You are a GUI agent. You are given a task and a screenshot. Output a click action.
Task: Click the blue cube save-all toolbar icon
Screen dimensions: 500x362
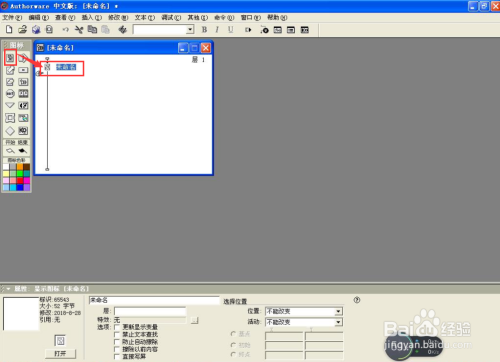[36, 30]
